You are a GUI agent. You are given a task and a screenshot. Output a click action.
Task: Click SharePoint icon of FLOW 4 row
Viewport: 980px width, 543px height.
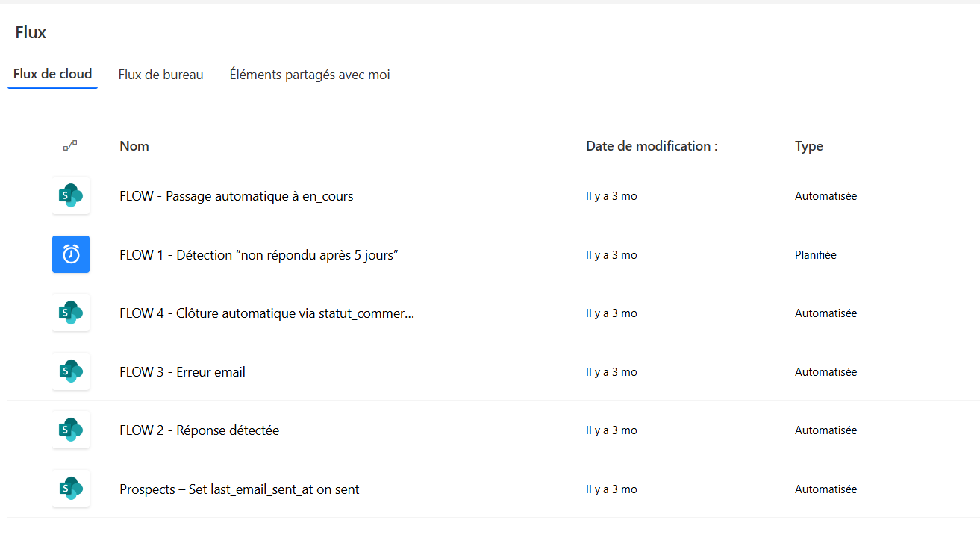click(x=71, y=313)
